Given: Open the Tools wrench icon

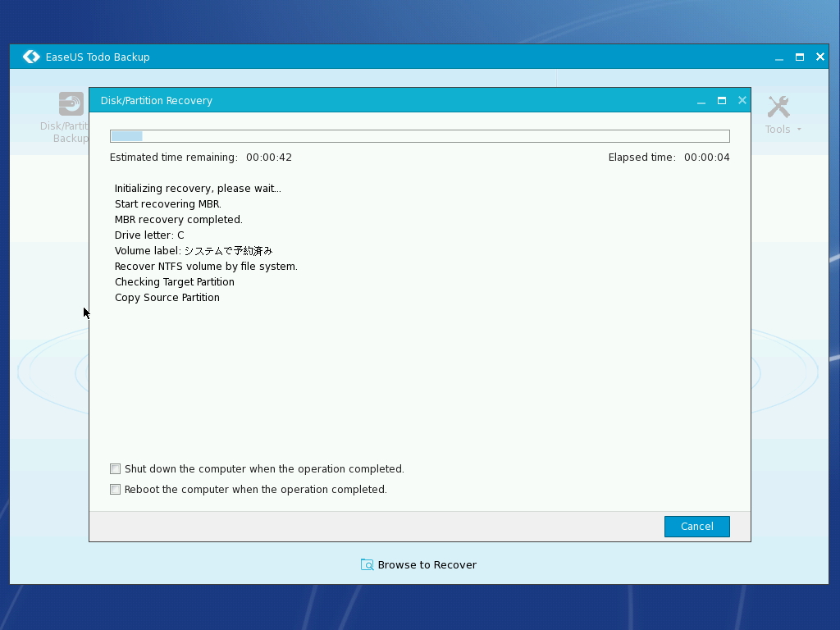Looking at the screenshot, I should (x=778, y=107).
